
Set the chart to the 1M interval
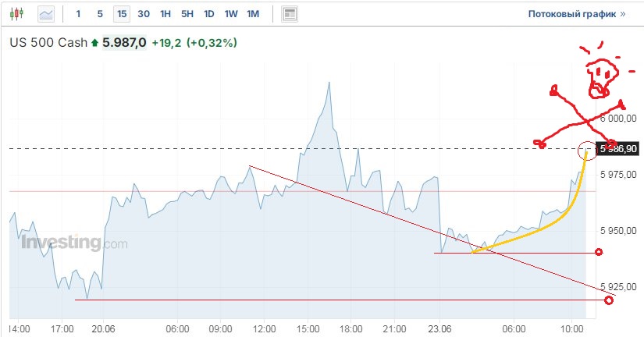point(253,14)
